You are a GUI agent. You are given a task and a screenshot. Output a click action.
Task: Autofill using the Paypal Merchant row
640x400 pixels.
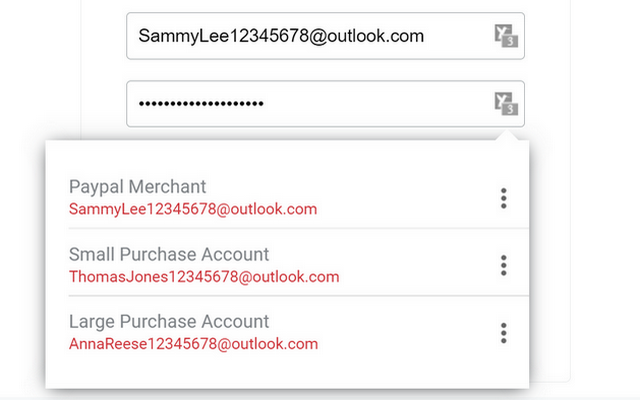pyautogui.click(x=400, y=197)
